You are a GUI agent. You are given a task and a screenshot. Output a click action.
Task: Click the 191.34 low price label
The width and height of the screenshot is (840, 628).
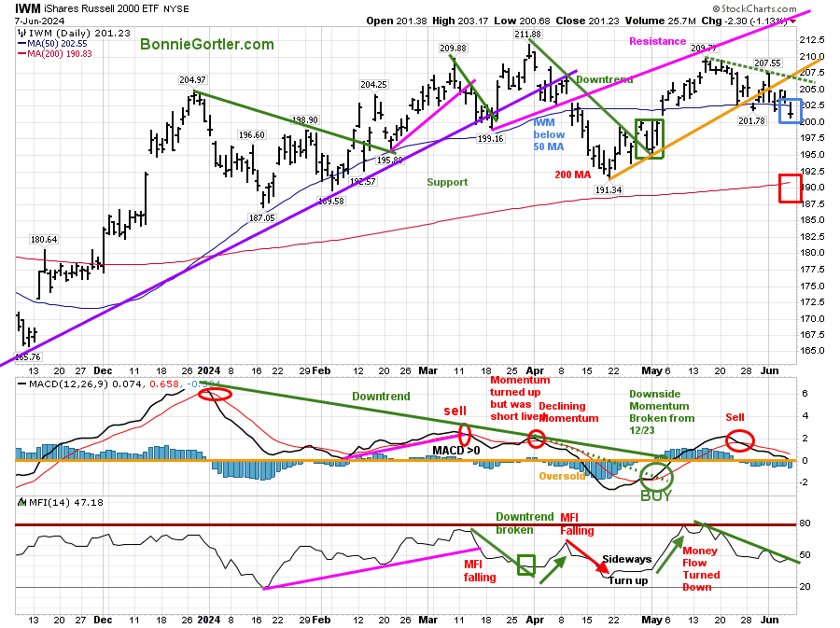tap(608, 189)
